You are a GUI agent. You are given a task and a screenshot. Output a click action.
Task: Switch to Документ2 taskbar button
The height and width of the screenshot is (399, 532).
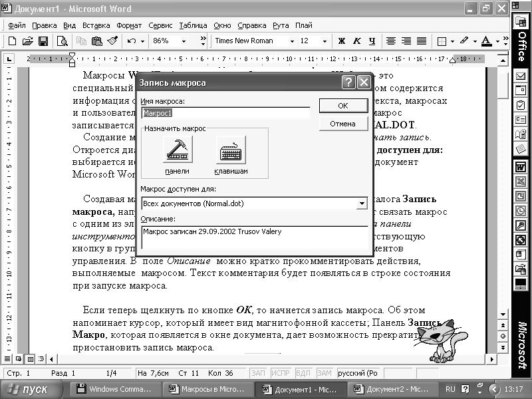(392, 389)
